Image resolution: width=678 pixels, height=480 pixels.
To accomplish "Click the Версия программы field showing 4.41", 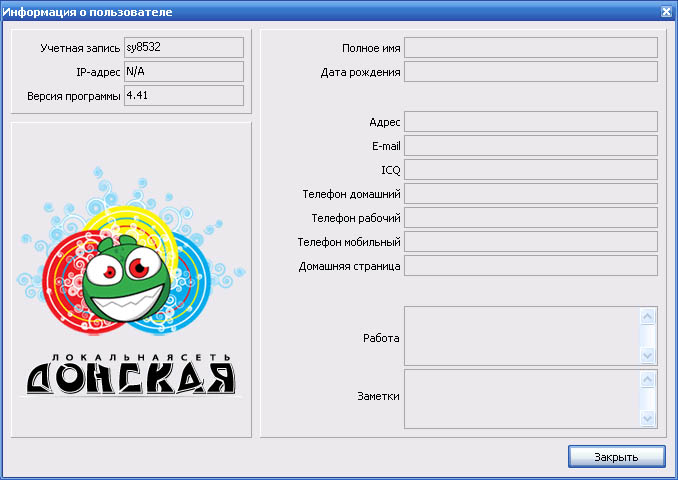I will (x=183, y=96).
